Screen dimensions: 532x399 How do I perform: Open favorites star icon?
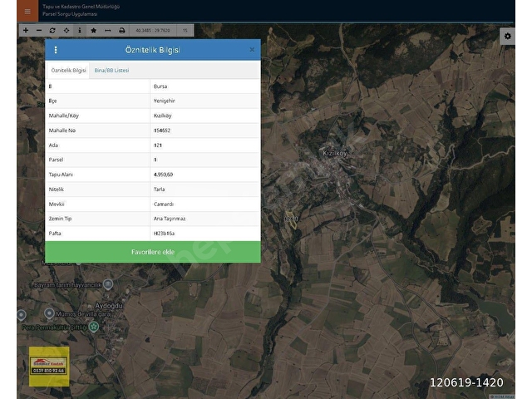pos(94,31)
